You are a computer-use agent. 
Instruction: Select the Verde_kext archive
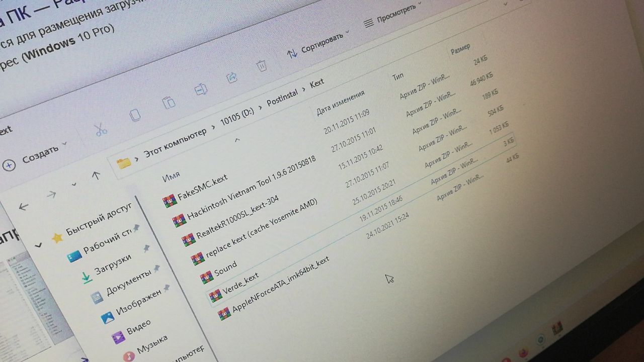(233, 286)
